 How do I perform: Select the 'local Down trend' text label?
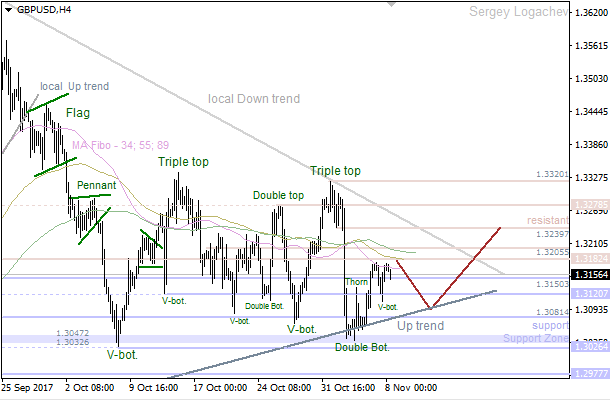(253, 98)
